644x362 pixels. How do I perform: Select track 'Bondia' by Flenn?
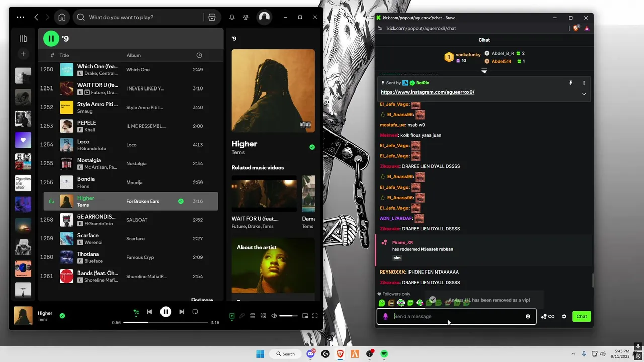pyautogui.click(x=131, y=182)
